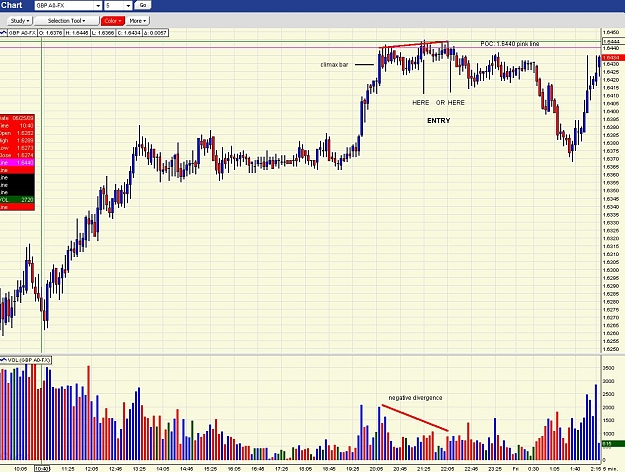Click the 22:05 time axis label
Viewport: 625px width, 473px height.
coord(447,469)
